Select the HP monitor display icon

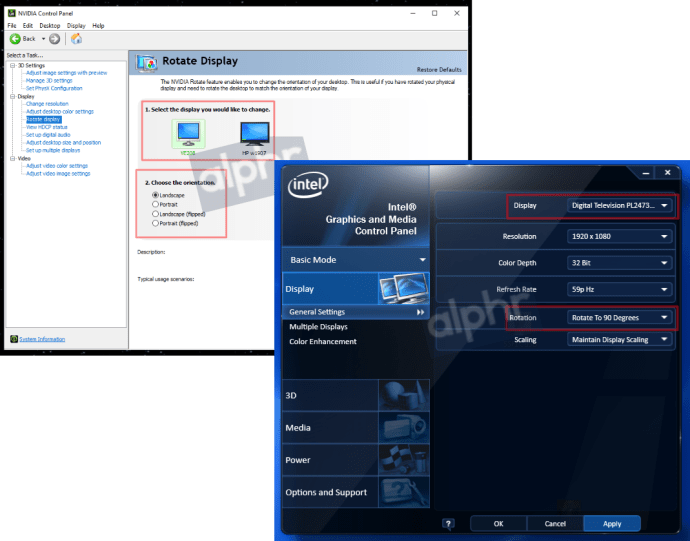[x=254, y=134]
